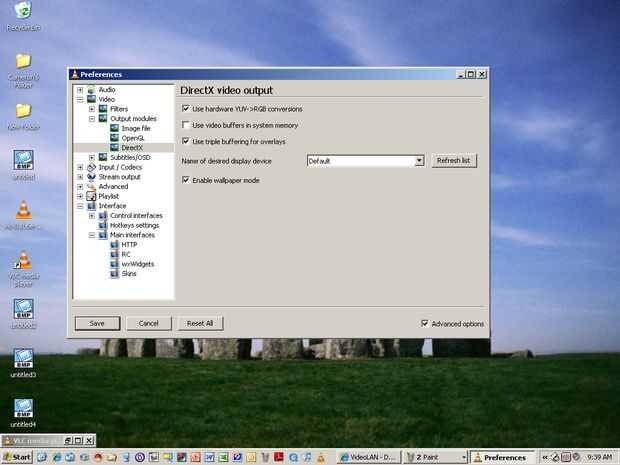Select the Filters node icon

103,109
